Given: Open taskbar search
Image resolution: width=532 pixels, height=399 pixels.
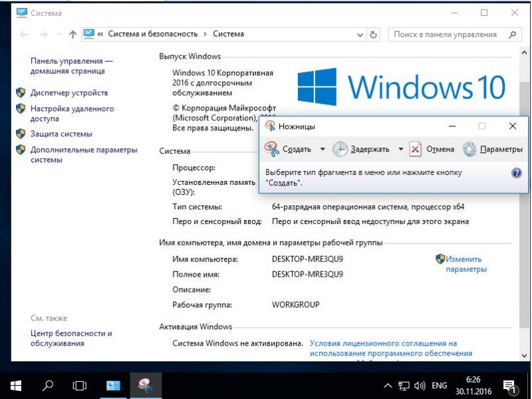Looking at the screenshot, I should 48,386.
